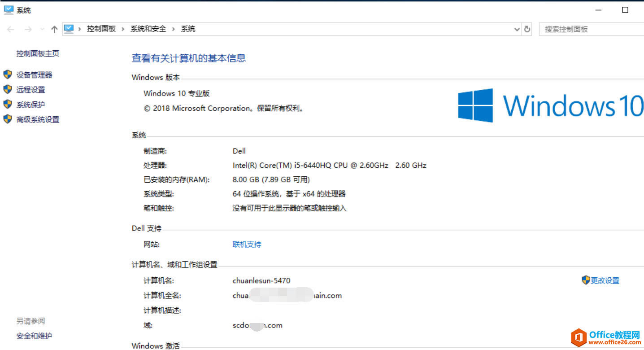Focus the 搜索控制面板 search box

tap(591, 29)
